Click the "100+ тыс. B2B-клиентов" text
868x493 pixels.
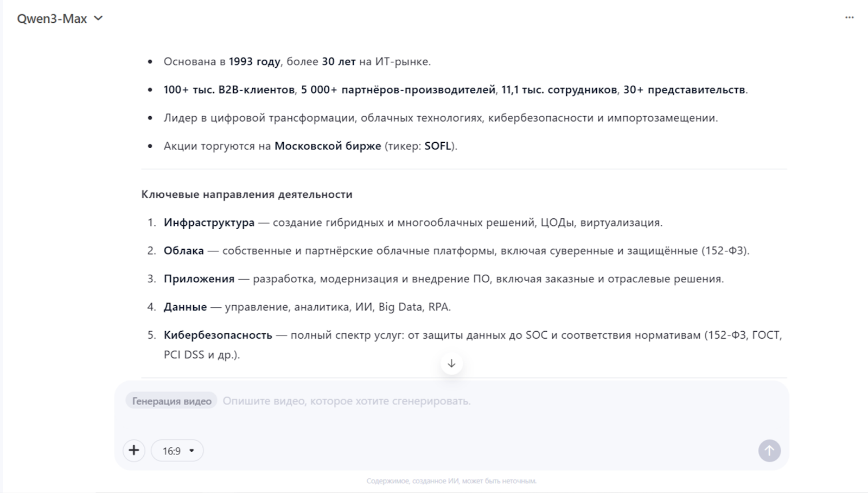pyautogui.click(x=229, y=90)
